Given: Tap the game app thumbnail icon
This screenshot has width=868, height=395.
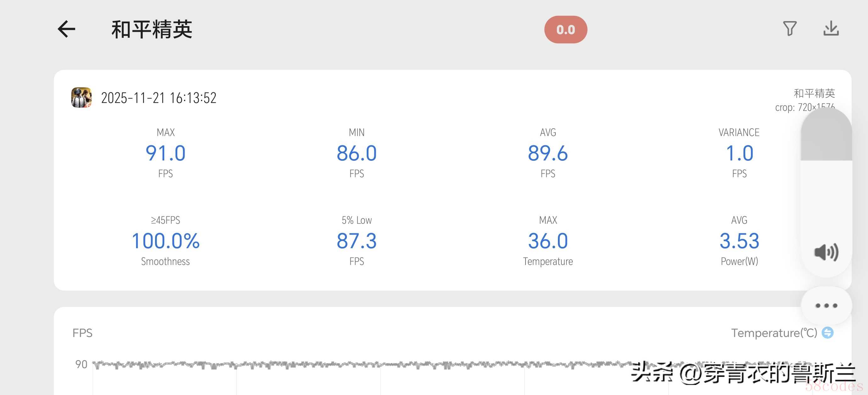Looking at the screenshot, I should coord(81,97).
